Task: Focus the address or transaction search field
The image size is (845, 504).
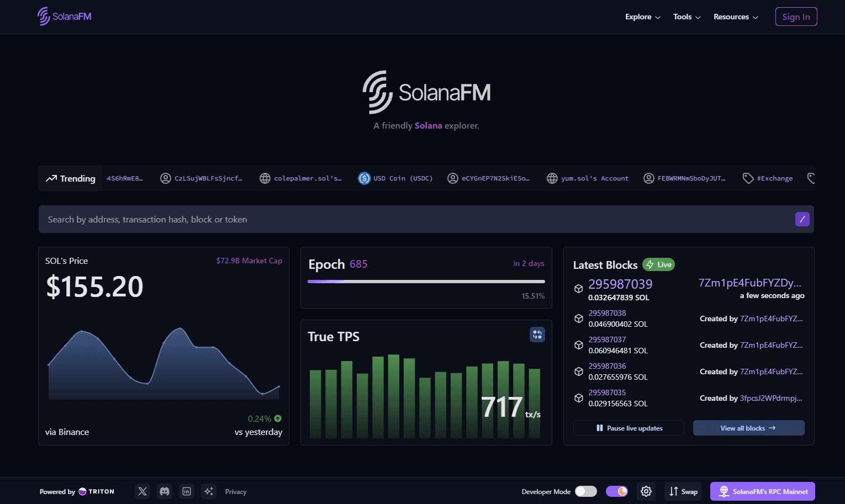Action: click(x=426, y=219)
